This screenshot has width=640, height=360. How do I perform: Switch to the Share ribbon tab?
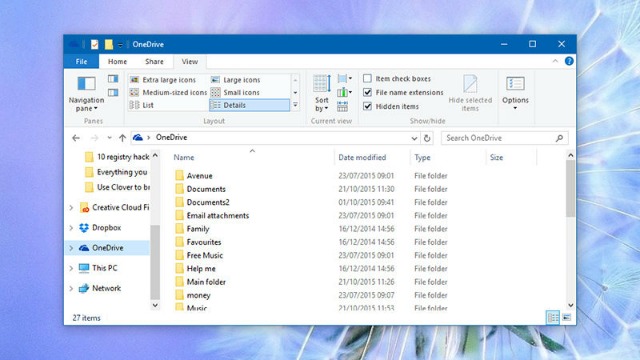point(154,62)
